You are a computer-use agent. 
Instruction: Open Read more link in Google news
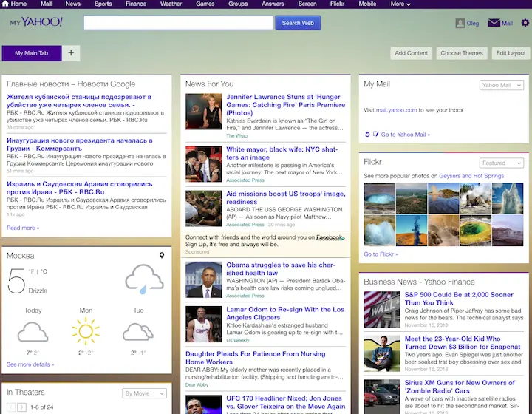click(x=23, y=228)
